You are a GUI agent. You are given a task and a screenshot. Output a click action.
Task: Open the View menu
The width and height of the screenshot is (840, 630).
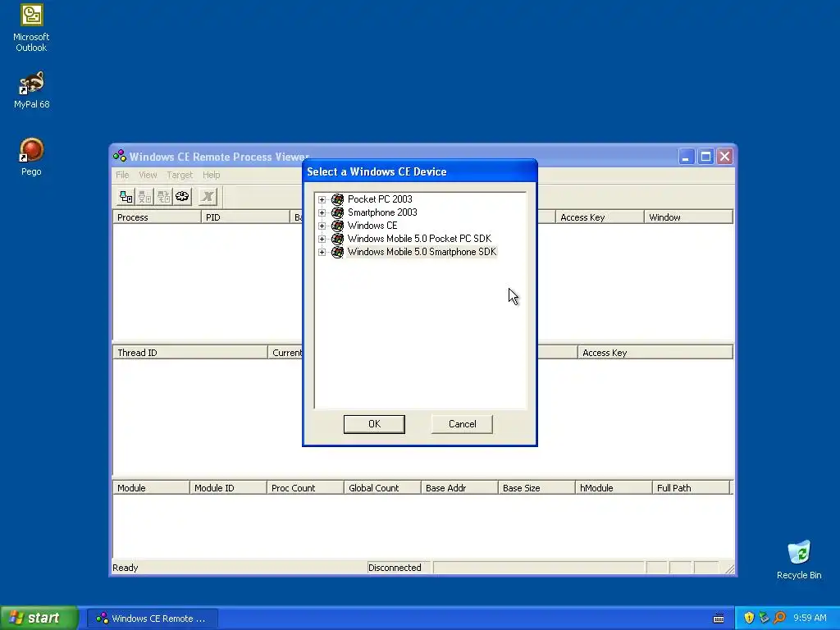pyautogui.click(x=148, y=175)
